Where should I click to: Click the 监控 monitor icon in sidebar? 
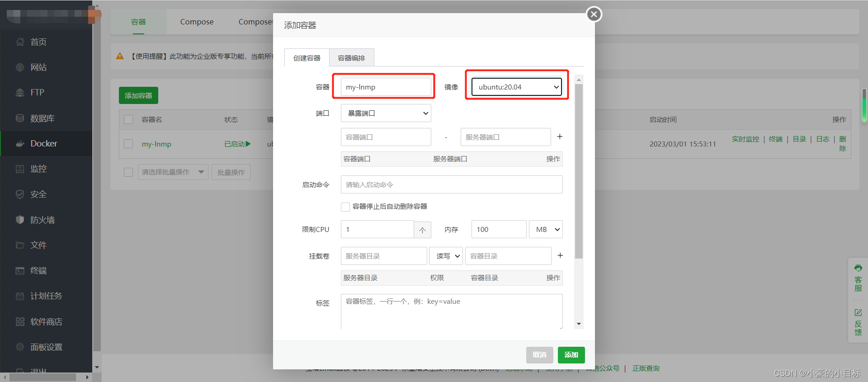tap(20, 169)
